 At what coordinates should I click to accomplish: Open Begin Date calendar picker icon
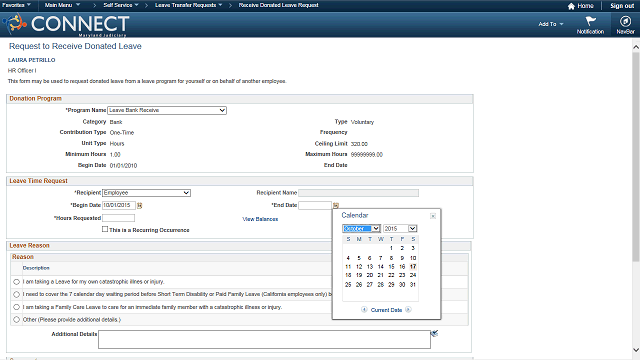coord(140,205)
